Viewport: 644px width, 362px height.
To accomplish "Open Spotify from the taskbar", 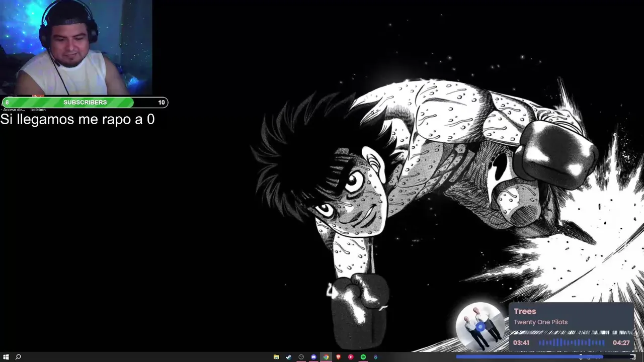I will tap(363, 357).
